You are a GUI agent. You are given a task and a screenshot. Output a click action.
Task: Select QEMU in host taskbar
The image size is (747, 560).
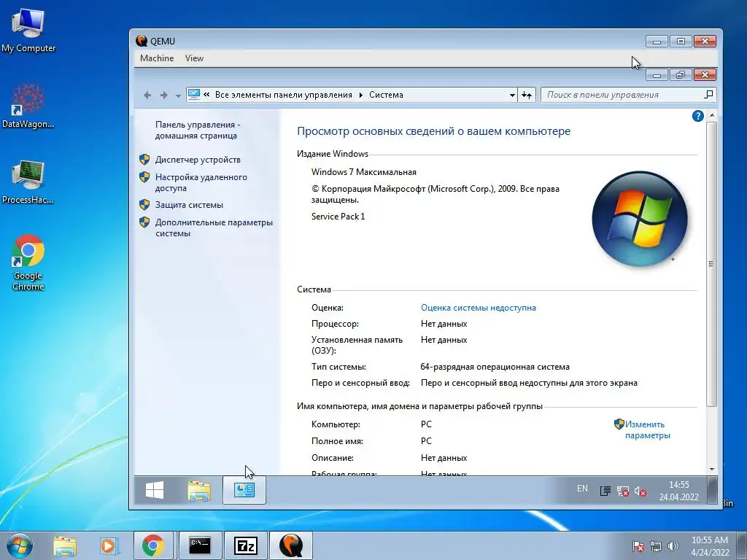coord(291,545)
